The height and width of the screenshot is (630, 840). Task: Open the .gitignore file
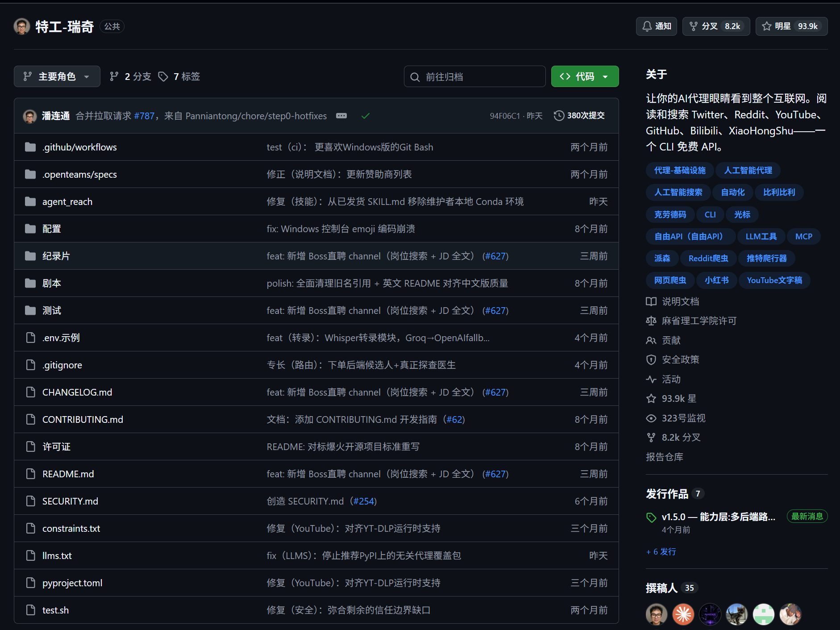coord(62,365)
